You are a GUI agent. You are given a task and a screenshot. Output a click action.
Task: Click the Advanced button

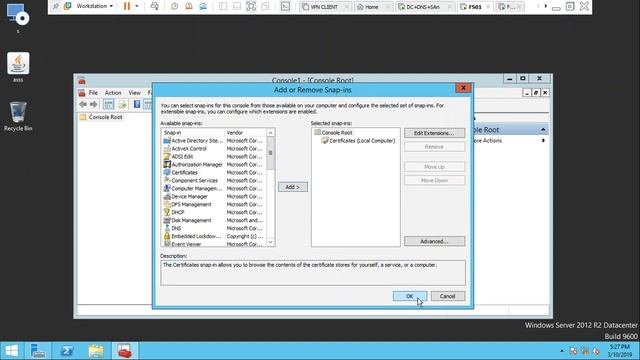(x=434, y=241)
